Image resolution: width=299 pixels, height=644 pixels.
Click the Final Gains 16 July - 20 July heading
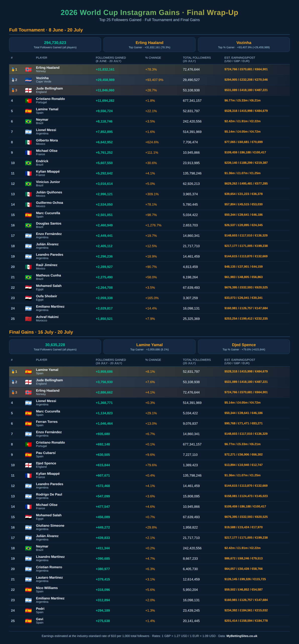[41, 332]
